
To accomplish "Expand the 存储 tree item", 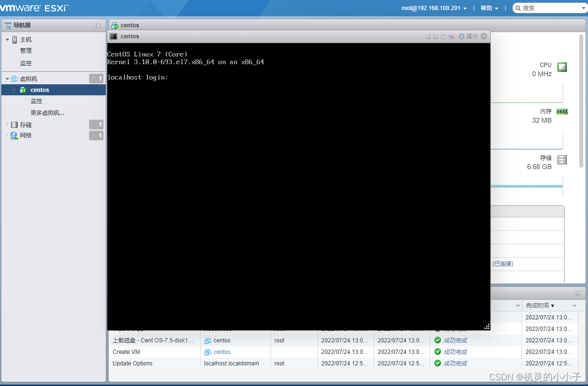I will click(7, 125).
